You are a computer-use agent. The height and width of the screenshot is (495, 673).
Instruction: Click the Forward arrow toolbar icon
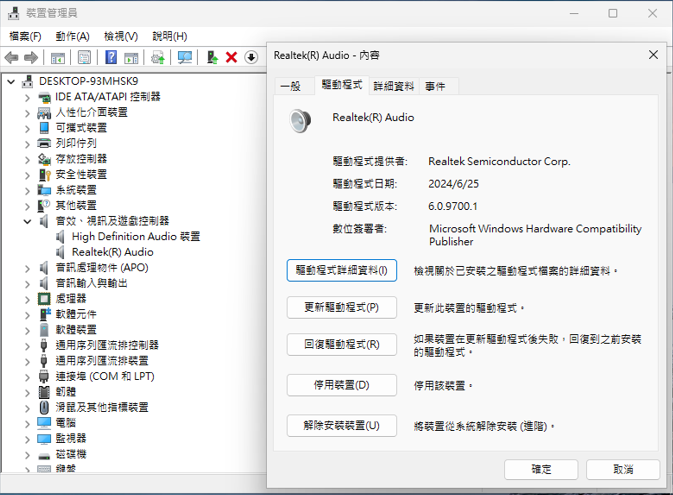click(31, 57)
